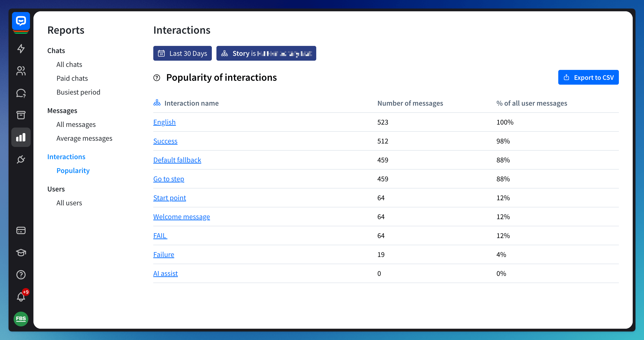Open the chat bubble Chats icon
The width and height of the screenshot is (644, 340).
[x=21, y=93]
